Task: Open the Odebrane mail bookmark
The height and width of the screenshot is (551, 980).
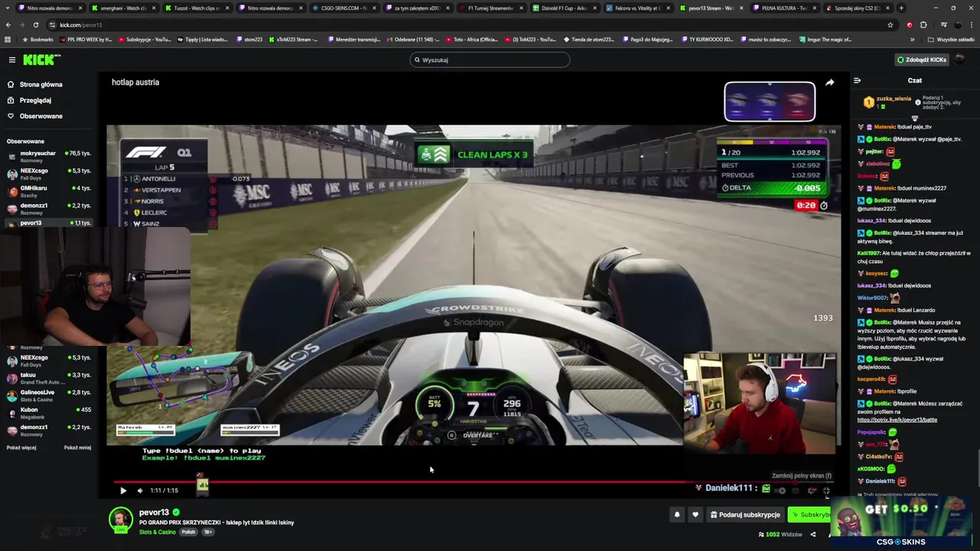Action: pos(413,39)
